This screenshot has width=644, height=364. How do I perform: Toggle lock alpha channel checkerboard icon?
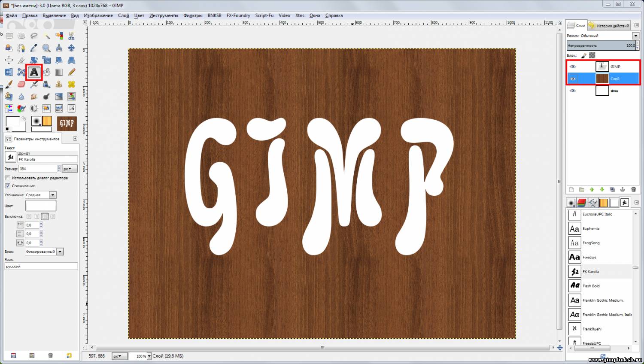592,55
